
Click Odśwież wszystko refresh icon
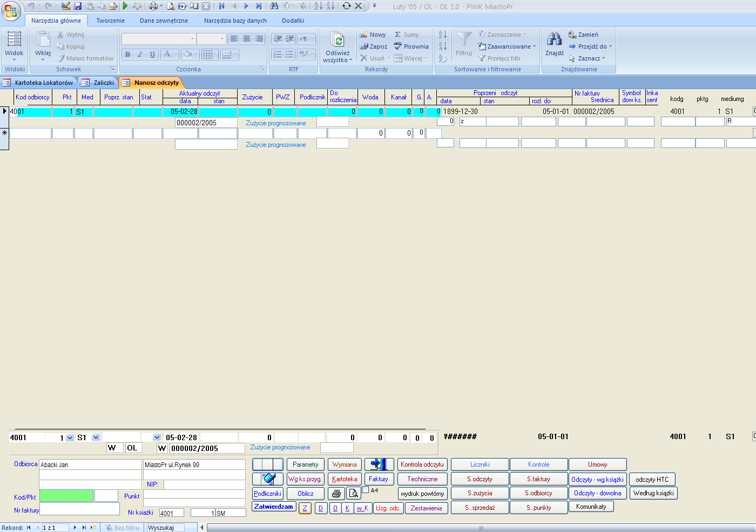coord(338,40)
